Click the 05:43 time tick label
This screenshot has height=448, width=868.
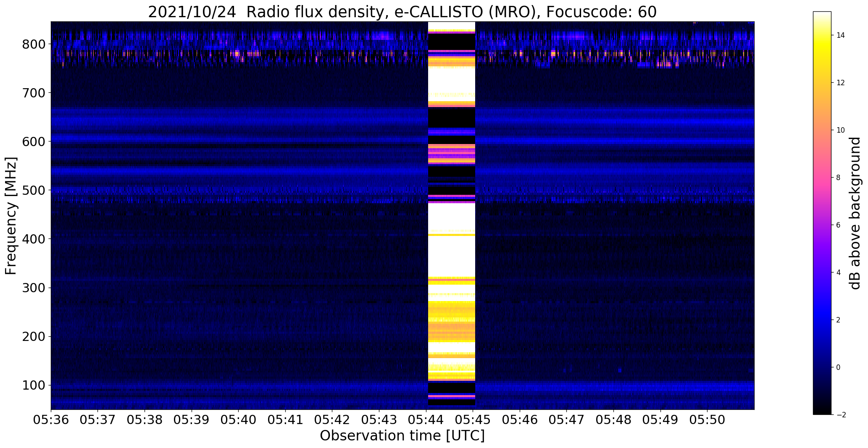[379, 420]
